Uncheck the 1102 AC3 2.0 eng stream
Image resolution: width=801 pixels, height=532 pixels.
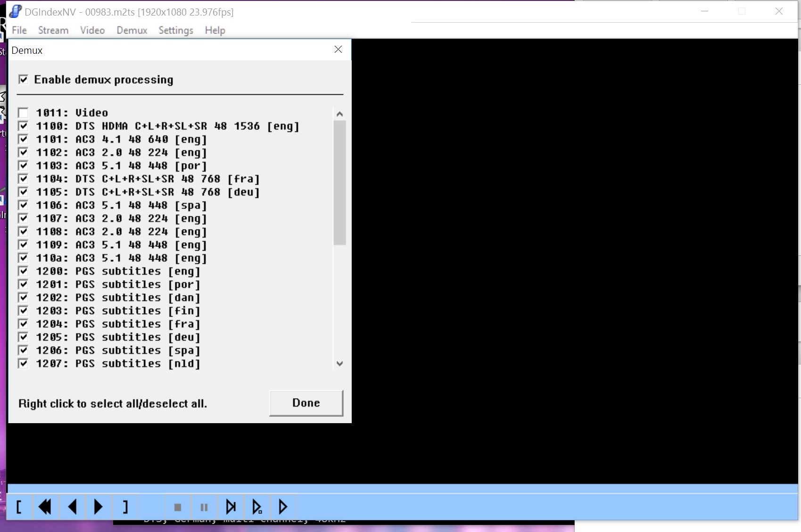coord(23,152)
